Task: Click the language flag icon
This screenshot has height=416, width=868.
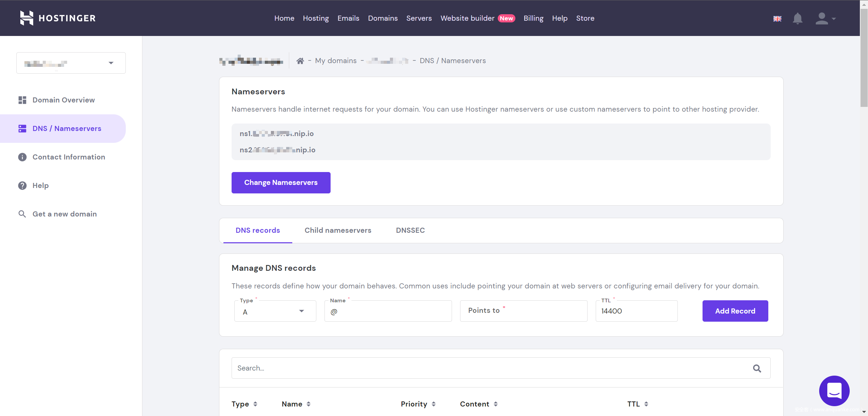Action: coord(777,19)
